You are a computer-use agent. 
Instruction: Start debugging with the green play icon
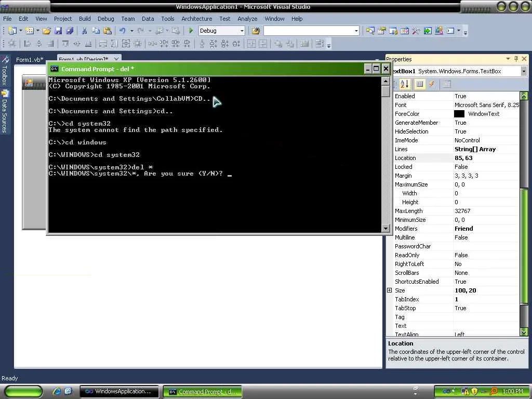click(191, 31)
